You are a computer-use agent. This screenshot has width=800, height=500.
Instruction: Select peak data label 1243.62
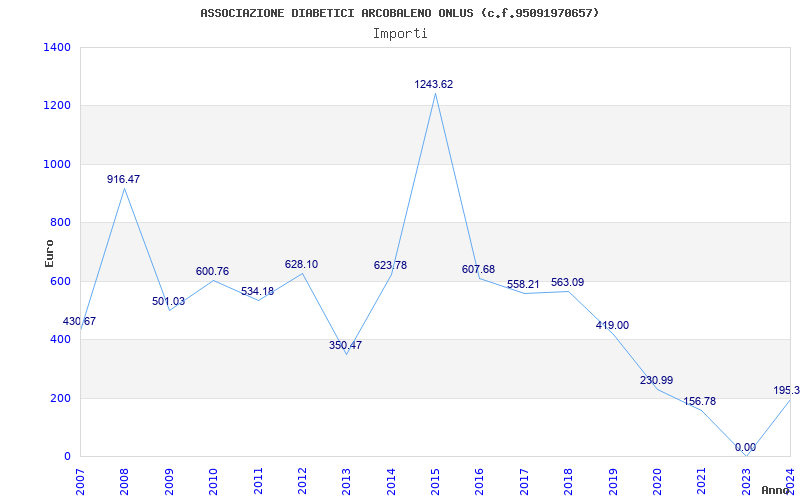click(434, 84)
